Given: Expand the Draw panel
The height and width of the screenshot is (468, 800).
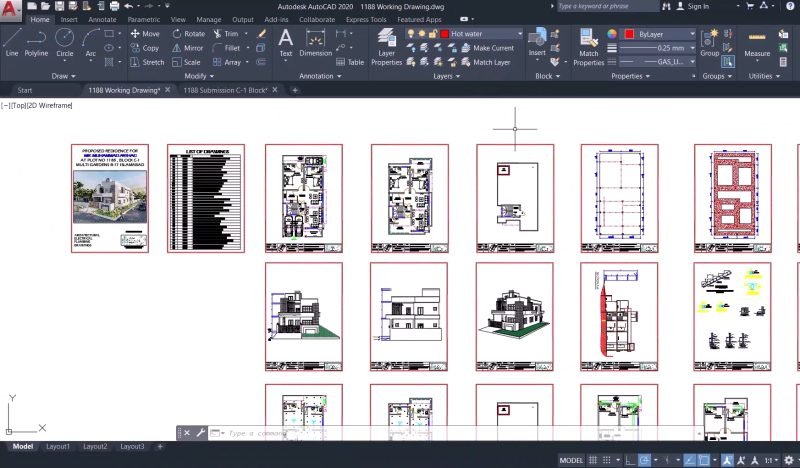Looking at the screenshot, I should (63, 76).
